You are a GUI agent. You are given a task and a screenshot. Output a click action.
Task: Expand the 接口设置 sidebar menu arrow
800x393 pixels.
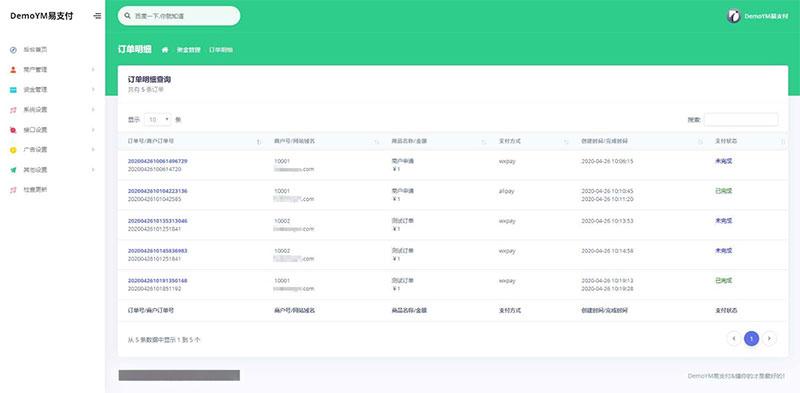[x=93, y=130]
